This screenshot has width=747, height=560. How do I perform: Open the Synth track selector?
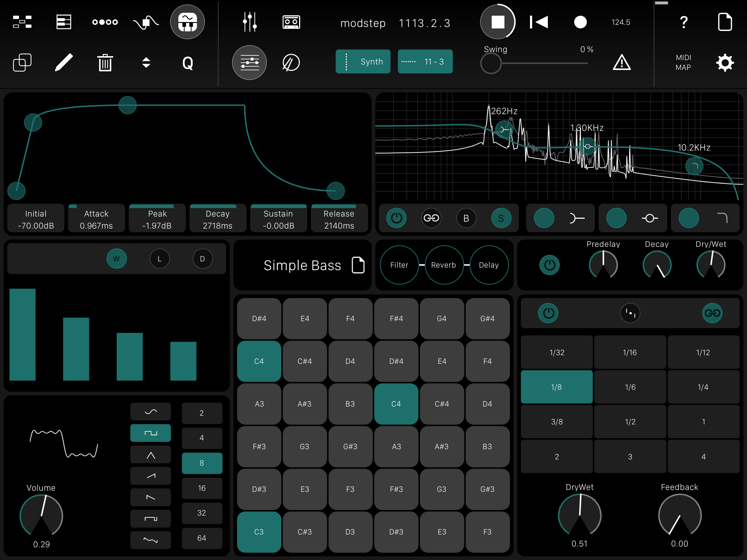coord(363,62)
